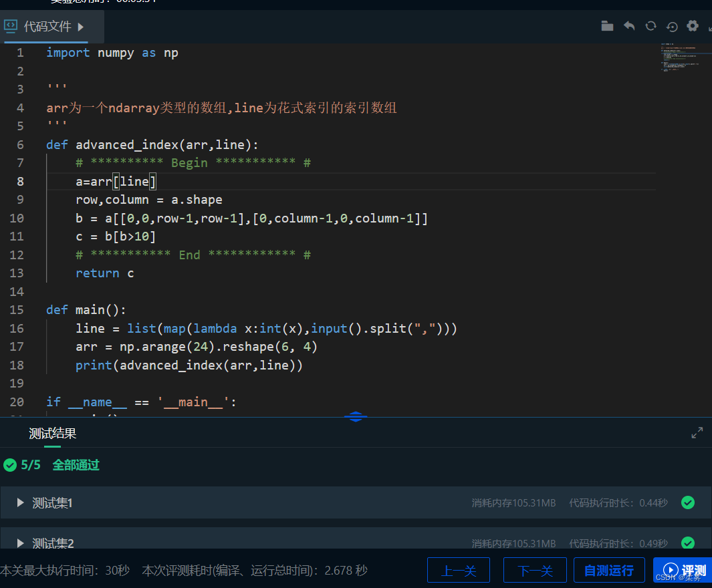712x588 pixels.
Task: Expand the 测试集1 test set entry
Action: coord(20,502)
